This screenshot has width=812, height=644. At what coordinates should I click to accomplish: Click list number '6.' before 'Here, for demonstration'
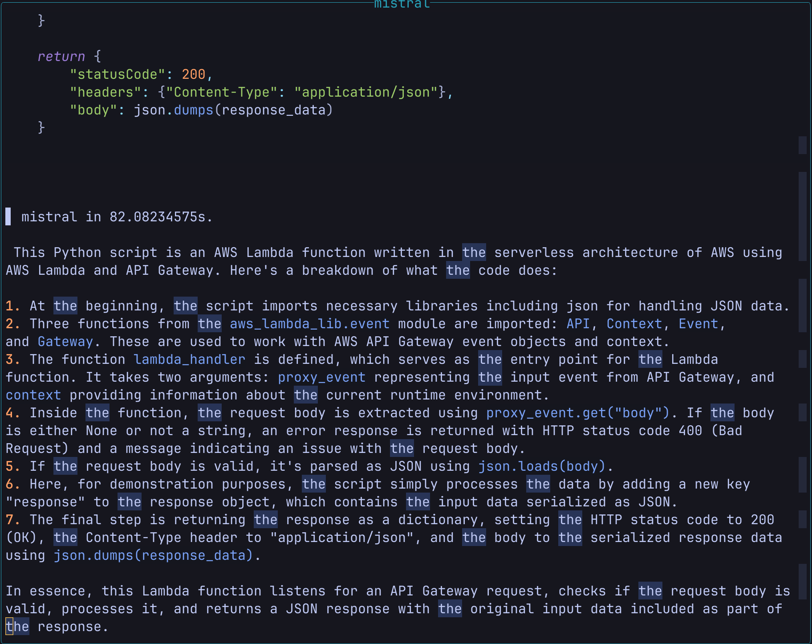pyautogui.click(x=13, y=484)
